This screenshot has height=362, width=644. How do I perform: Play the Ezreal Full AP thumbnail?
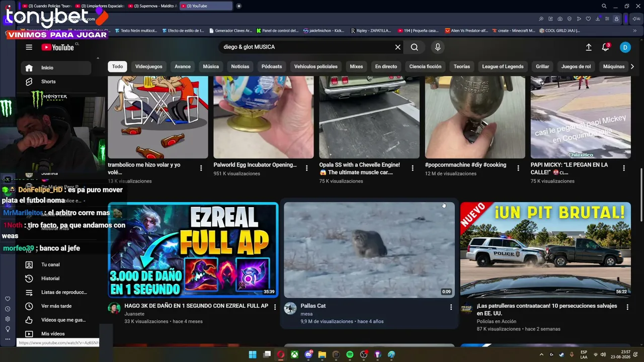(193, 250)
